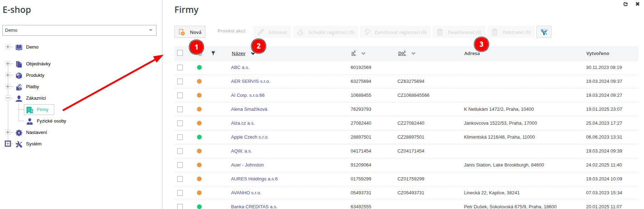
Task: Open the Demo shop dropdown
Action: (79, 30)
